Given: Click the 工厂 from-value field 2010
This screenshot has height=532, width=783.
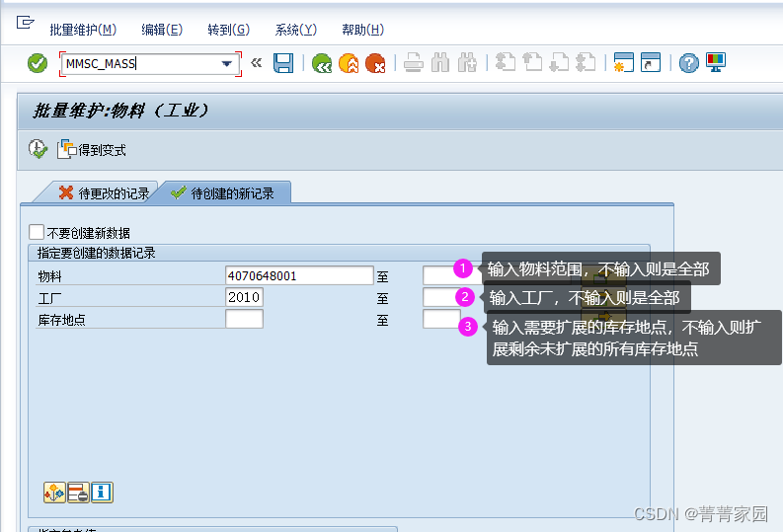Looking at the screenshot, I should click(244, 297).
